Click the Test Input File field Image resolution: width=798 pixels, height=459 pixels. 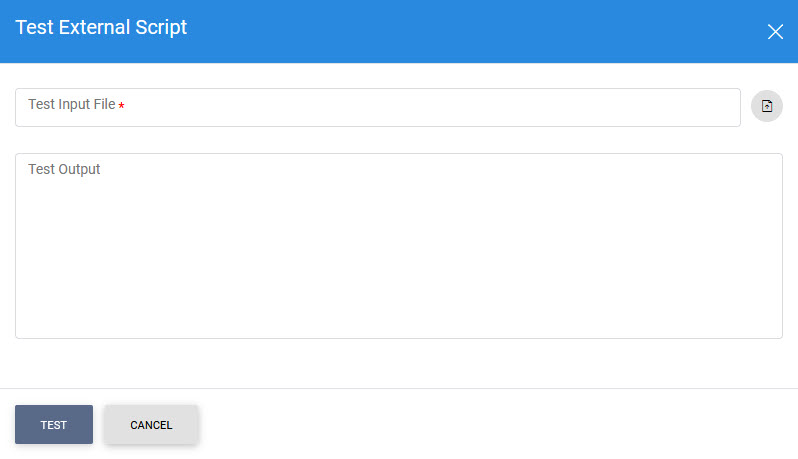377,107
